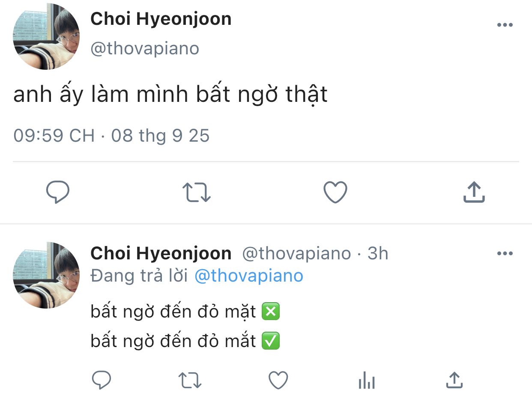Click the reply icon under the main tweet
The height and width of the screenshot is (401, 532).
click(x=58, y=192)
